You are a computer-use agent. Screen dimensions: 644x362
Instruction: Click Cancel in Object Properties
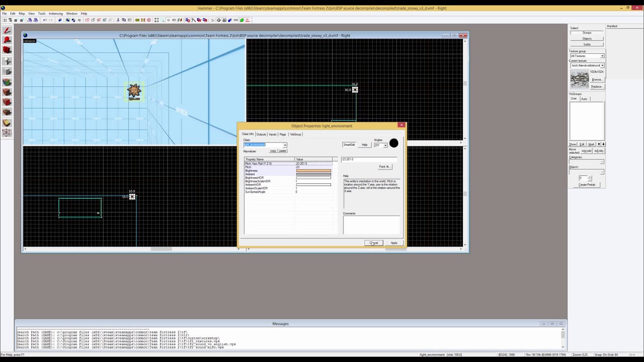(373, 243)
